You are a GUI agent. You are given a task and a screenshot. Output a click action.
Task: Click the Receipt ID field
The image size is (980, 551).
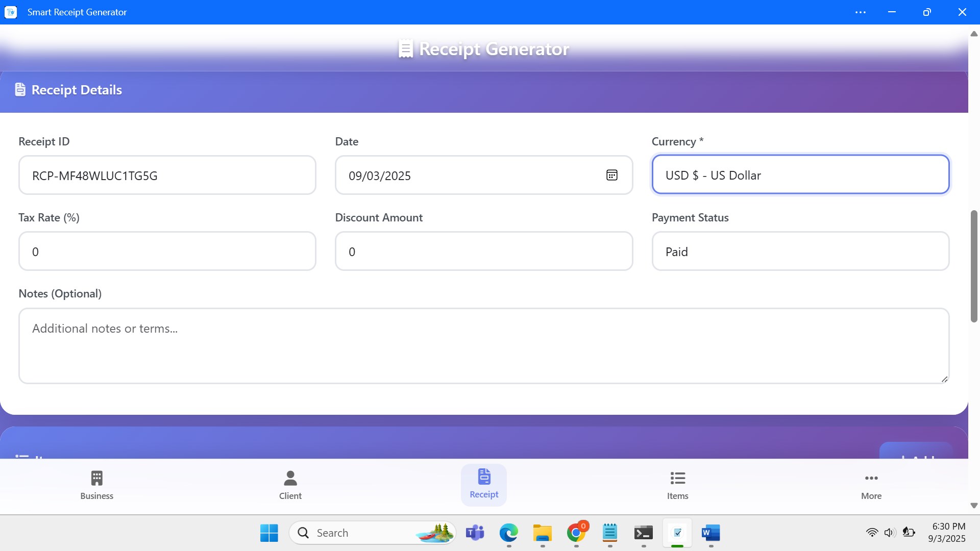click(167, 176)
